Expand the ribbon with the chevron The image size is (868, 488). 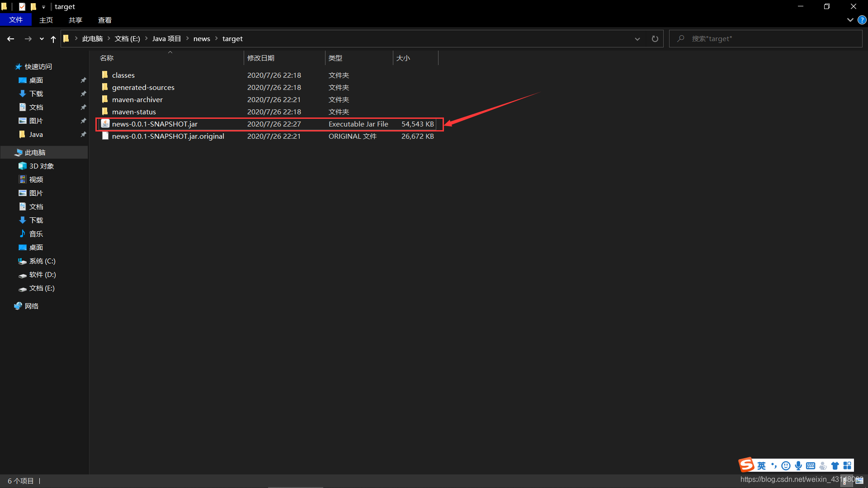[x=850, y=20]
